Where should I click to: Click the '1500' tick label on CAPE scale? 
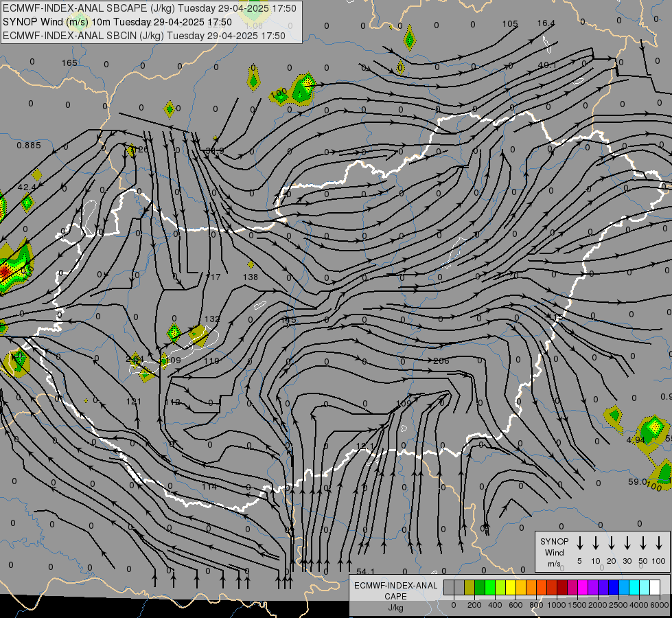tap(577, 605)
